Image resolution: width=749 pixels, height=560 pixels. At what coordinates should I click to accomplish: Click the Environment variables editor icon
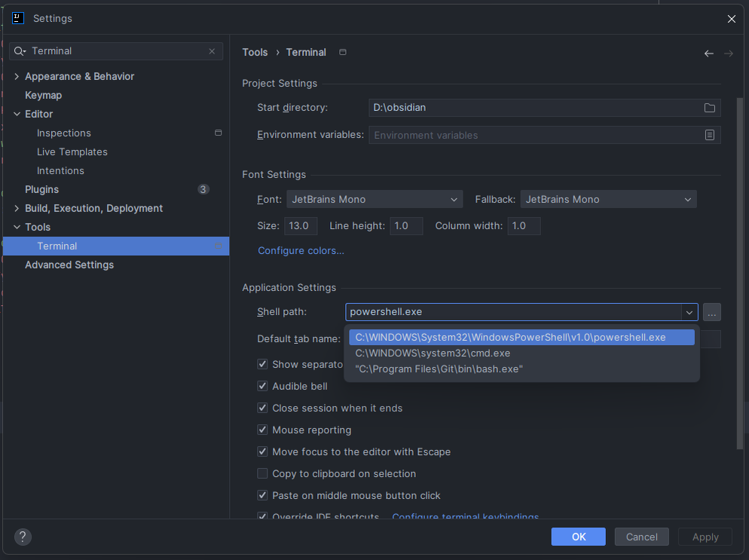tap(709, 134)
